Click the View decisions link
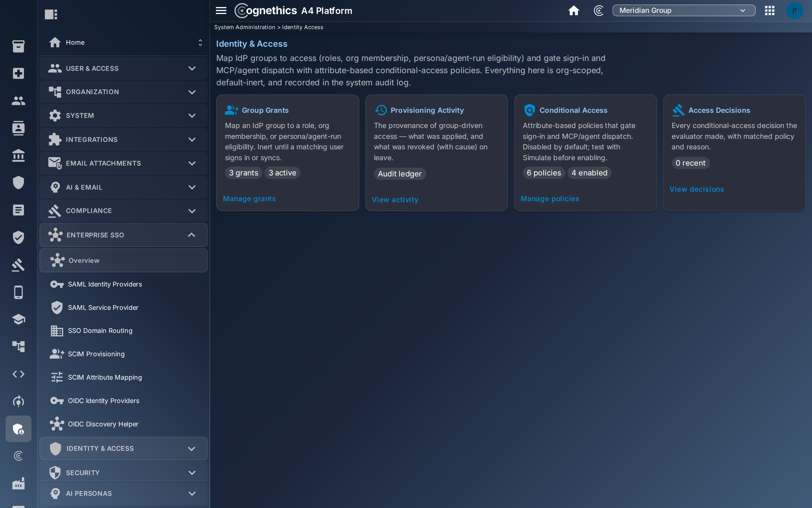Viewport: 812px width, 508px height. [697, 189]
